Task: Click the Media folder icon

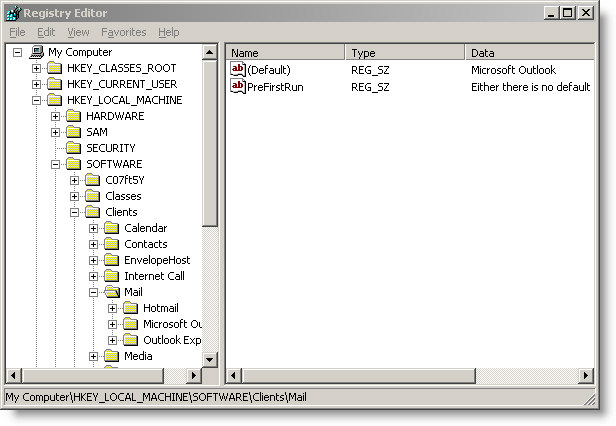Action: [112, 356]
